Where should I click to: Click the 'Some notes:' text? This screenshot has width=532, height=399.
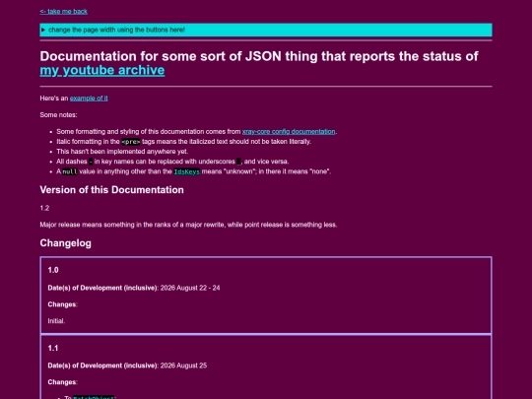tap(58, 115)
